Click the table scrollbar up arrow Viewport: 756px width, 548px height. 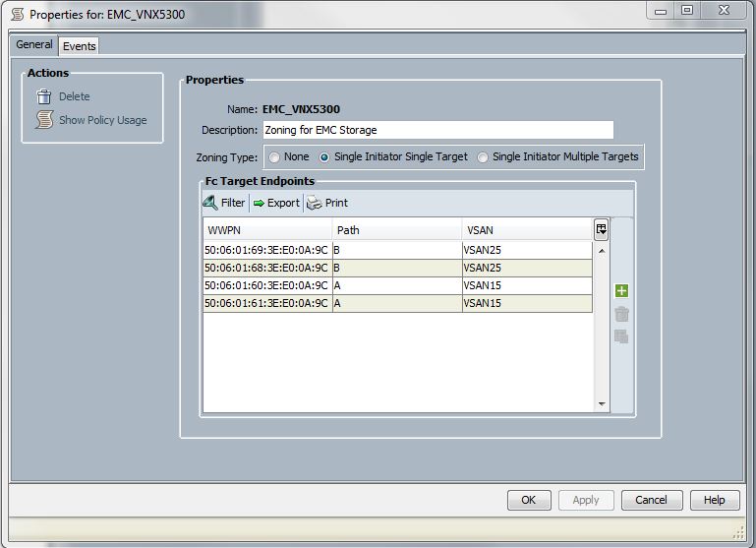(x=602, y=251)
